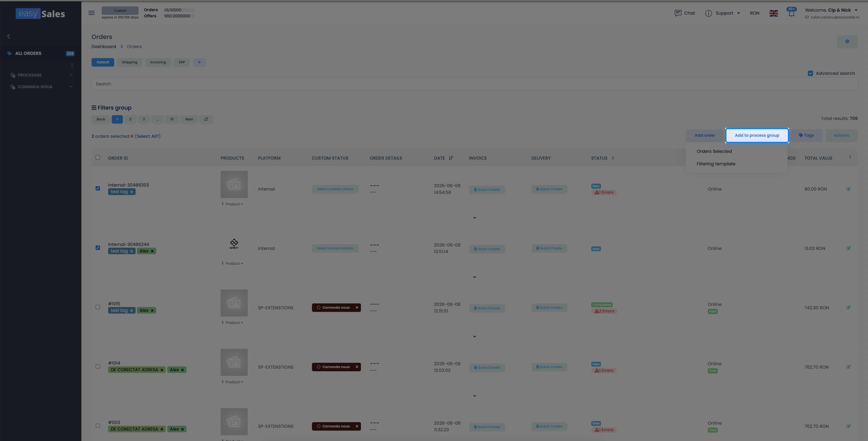The image size is (868, 441).
Task: Uncheck order internal-30486244
Action: [98, 248]
